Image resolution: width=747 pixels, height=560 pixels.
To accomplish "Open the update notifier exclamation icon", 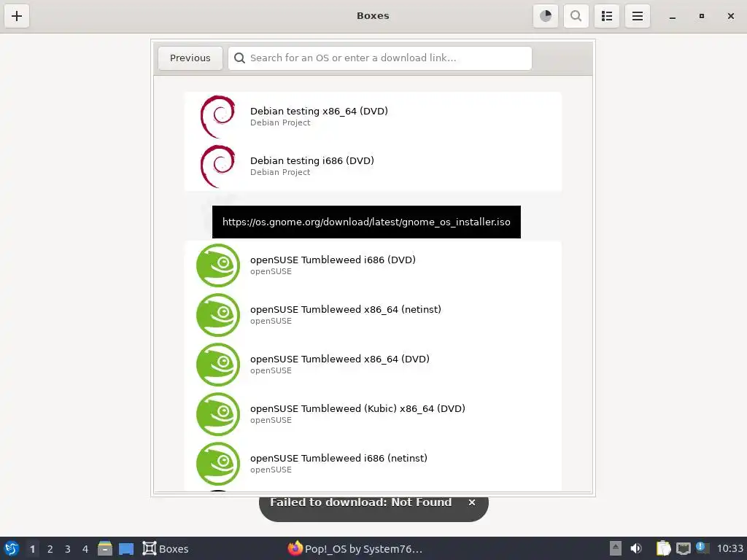I will pyautogui.click(x=702, y=548).
